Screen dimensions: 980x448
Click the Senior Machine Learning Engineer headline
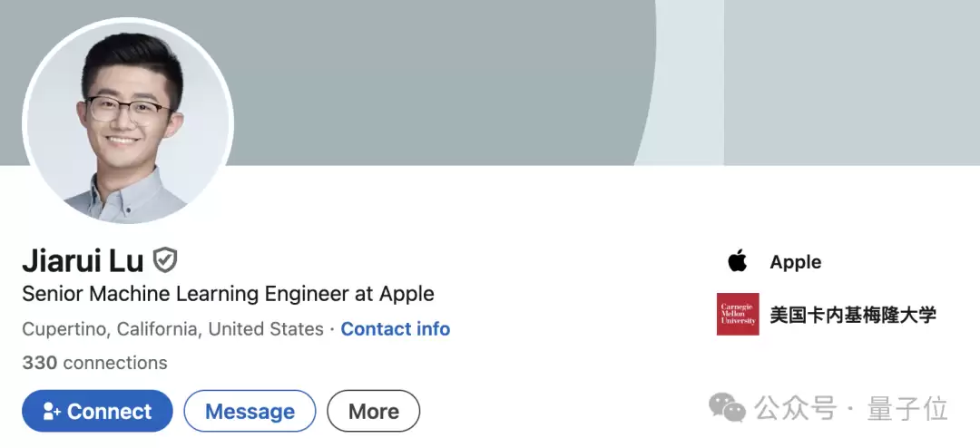[x=228, y=294]
